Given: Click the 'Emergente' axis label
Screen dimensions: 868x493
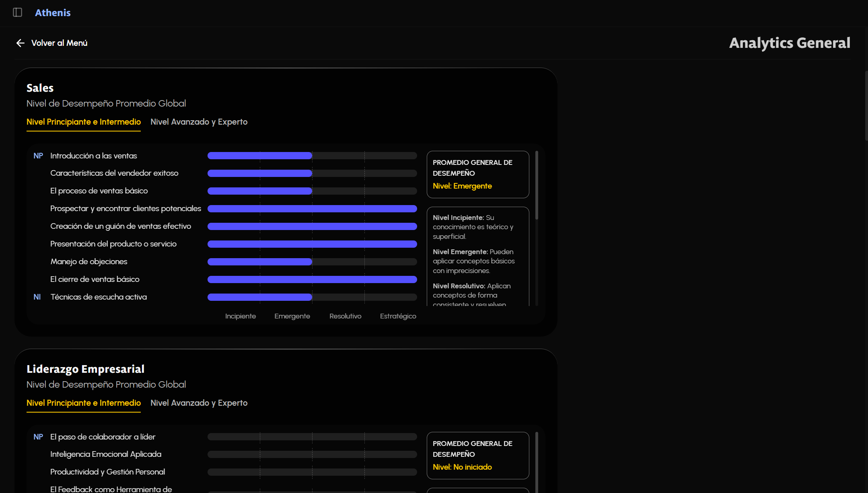Looking at the screenshot, I should 292,316.
